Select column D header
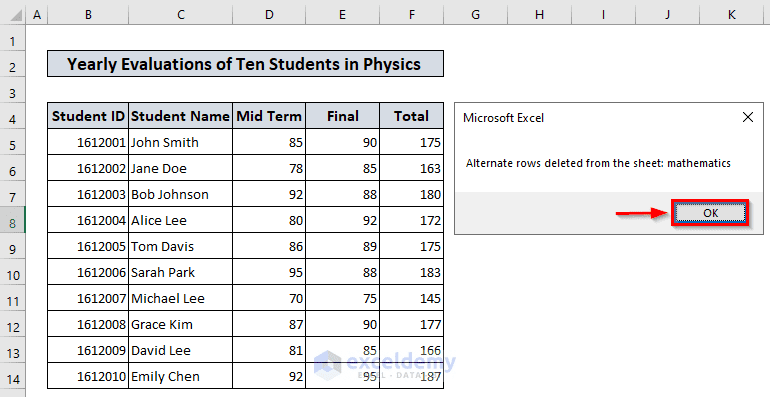Image resolution: width=770 pixels, height=397 pixels. coord(269,15)
